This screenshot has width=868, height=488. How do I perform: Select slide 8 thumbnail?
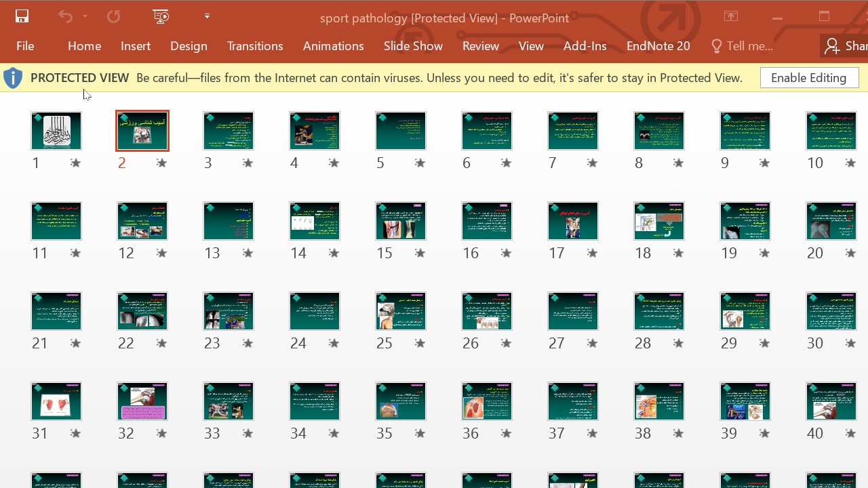(x=659, y=131)
